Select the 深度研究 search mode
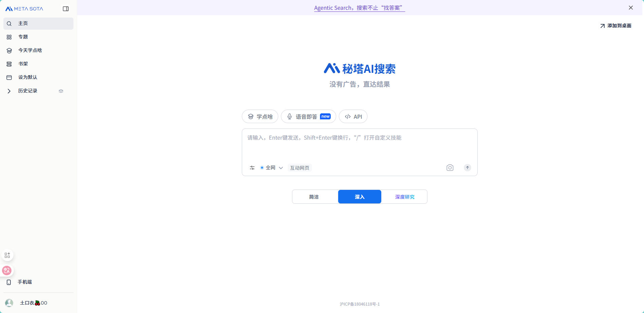The height and width of the screenshot is (313, 644). tap(405, 197)
